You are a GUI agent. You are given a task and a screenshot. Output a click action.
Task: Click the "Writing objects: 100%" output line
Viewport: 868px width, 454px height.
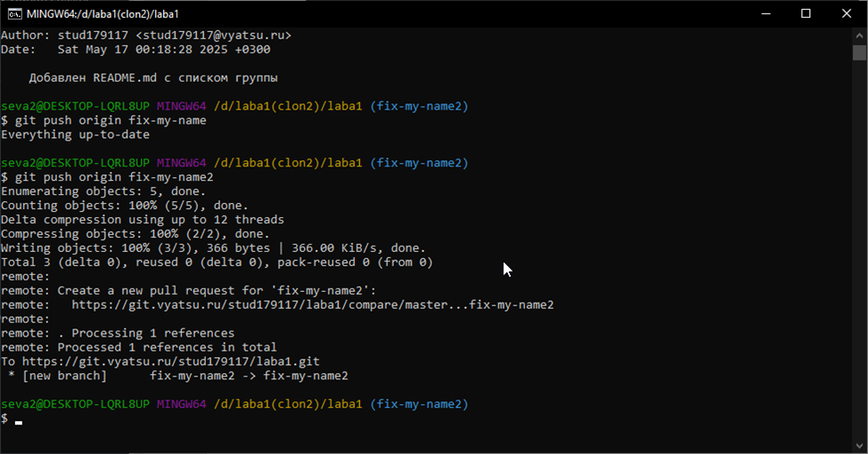(213, 247)
